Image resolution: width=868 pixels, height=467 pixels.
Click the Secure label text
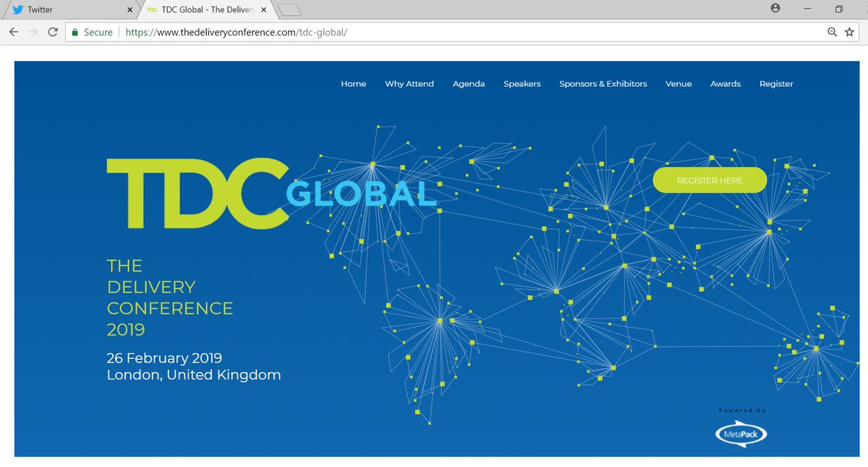98,32
